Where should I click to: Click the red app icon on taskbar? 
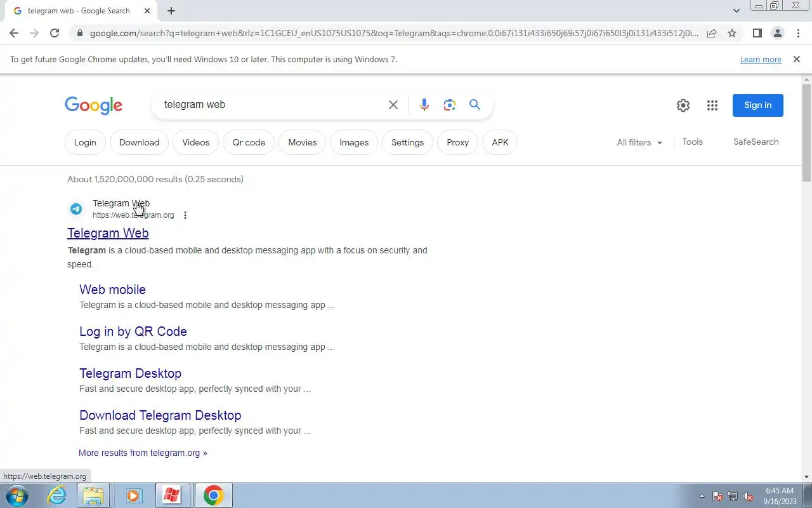[x=171, y=495]
